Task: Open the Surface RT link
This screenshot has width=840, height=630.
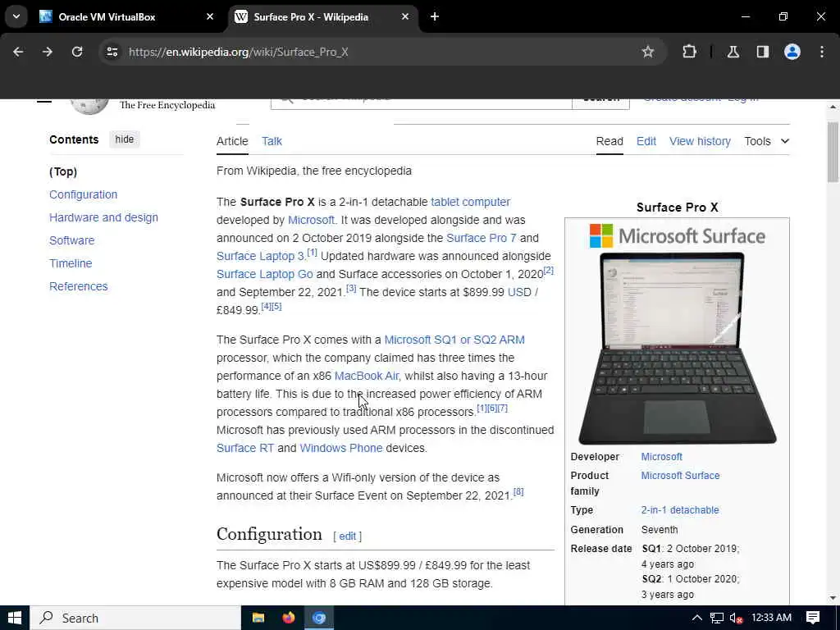Action: (x=244, y=448)
